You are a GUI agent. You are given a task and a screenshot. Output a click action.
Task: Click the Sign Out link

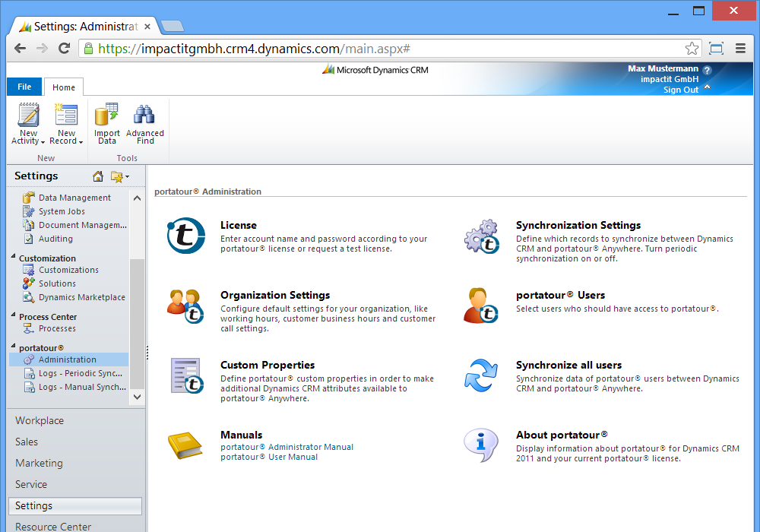click(680, 90)
